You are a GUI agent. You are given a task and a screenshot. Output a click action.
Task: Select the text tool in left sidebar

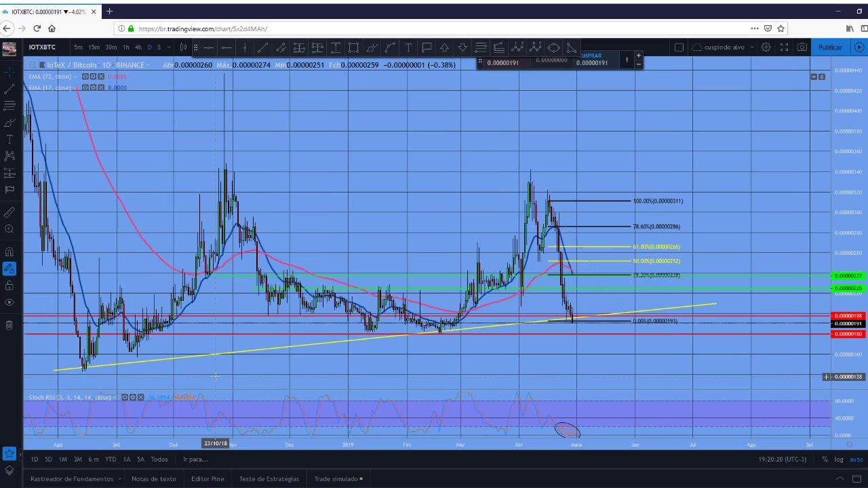[9, 139]
